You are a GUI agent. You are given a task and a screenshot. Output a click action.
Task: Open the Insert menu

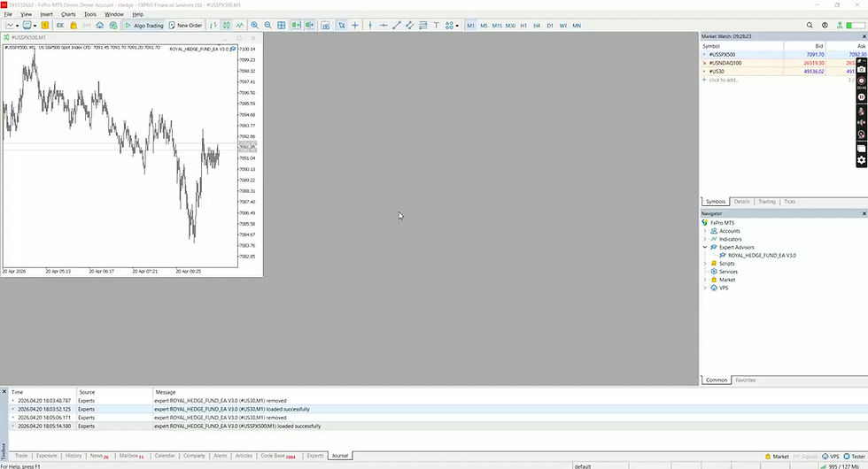pos(46,14)
